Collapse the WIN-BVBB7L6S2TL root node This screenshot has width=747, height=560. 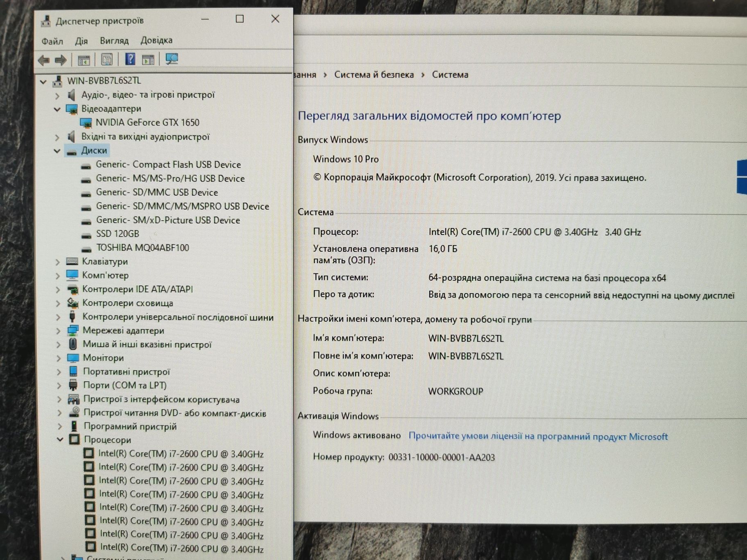pos(43,82)
